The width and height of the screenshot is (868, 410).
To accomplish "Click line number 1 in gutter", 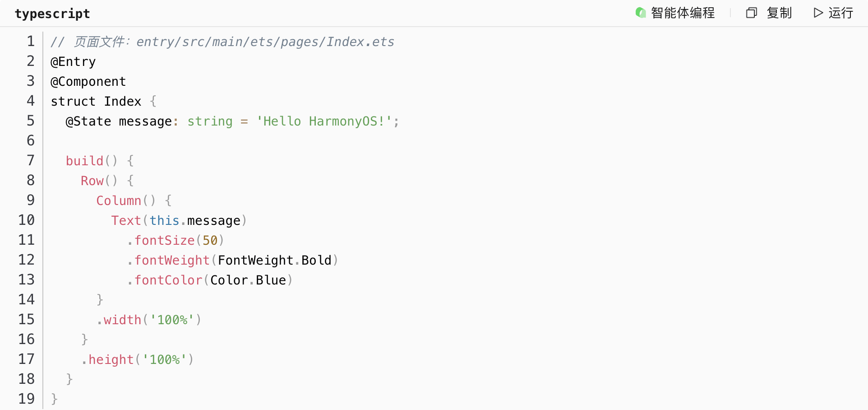I will pos(30,41).
